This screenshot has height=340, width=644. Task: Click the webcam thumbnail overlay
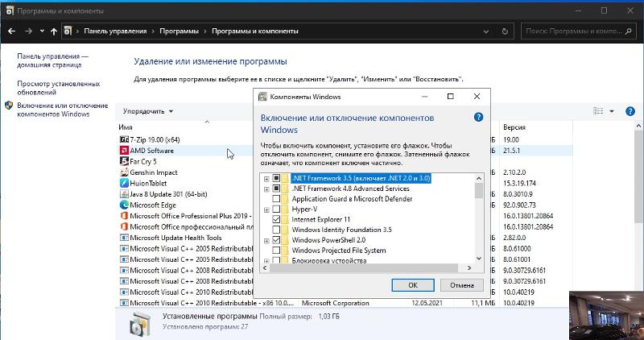click(x=606, y=316)
